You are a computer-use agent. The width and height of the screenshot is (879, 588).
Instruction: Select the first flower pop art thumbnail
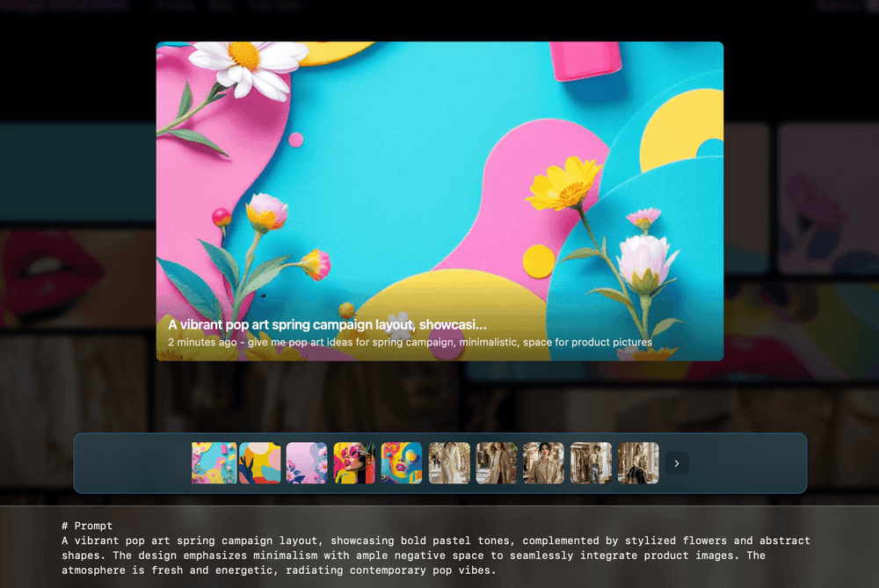[x=214, y=463]
